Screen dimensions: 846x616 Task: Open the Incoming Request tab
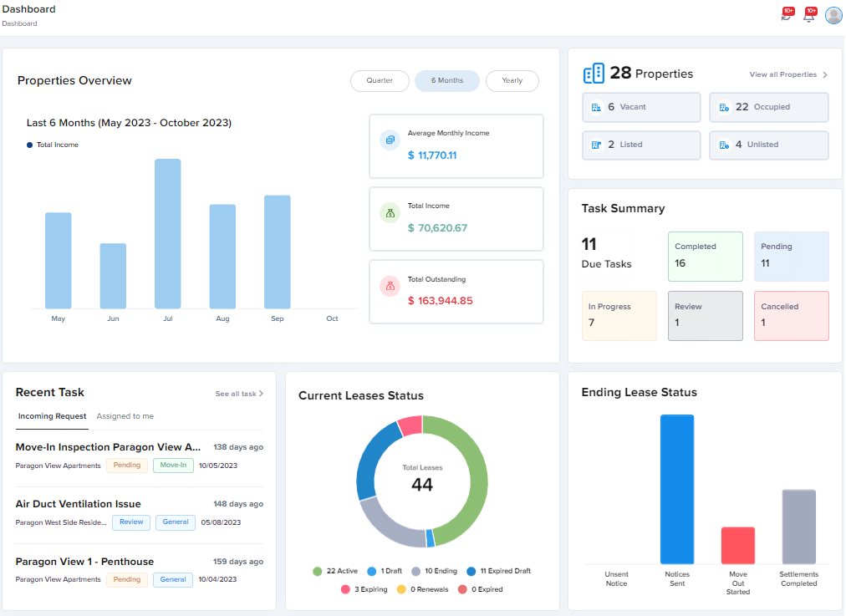coord(53,416)
